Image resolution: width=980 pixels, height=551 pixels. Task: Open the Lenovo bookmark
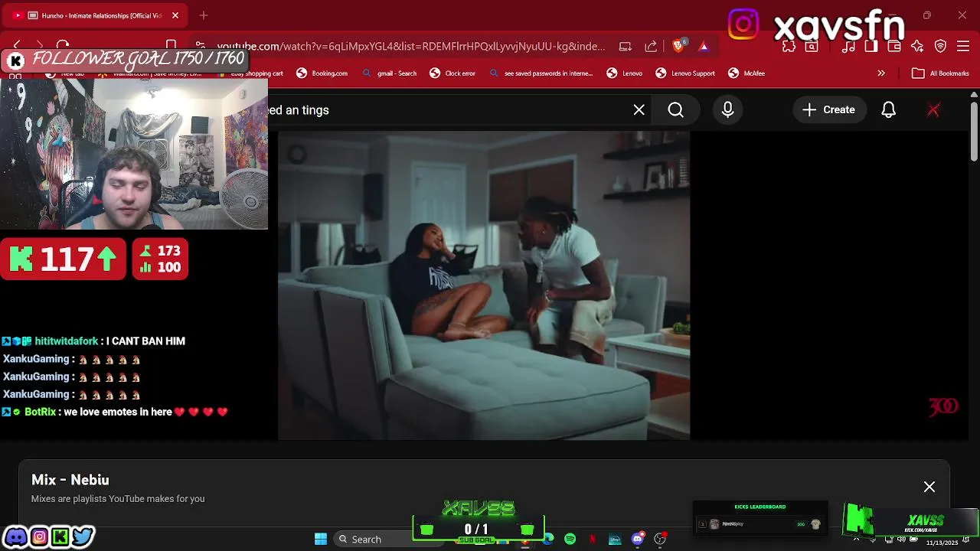[625, 73]
